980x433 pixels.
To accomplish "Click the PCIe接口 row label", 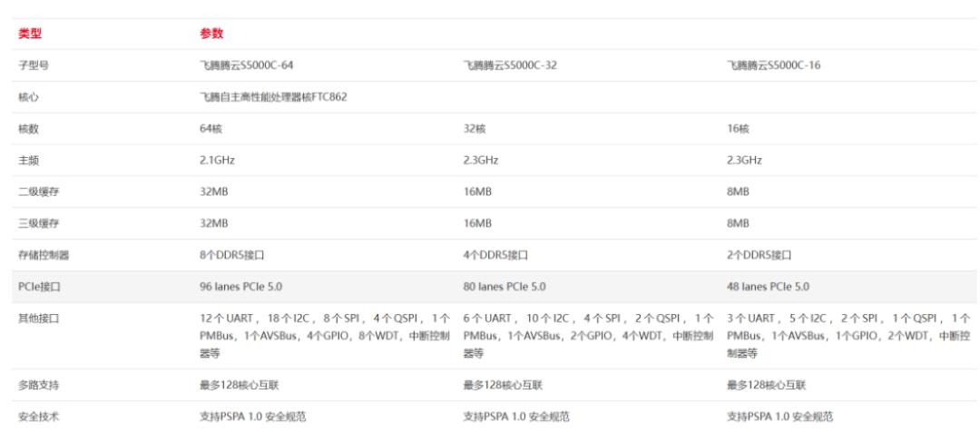I will click(x=39, y=287).
